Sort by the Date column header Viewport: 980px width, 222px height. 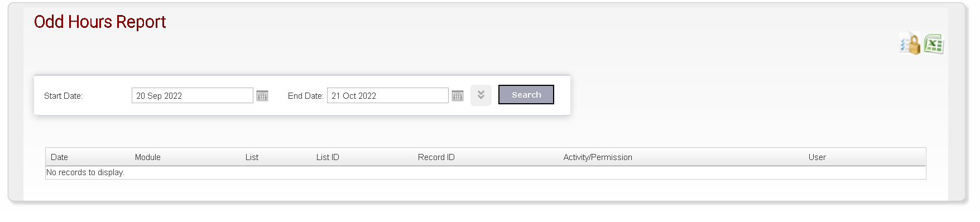coord(59,157)
